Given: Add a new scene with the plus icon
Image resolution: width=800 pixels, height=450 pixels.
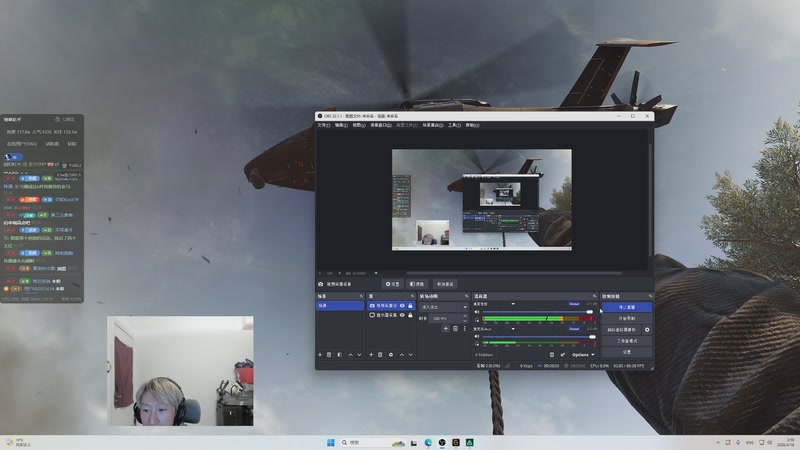Looking at the screenshot, I should click(320, 355).
